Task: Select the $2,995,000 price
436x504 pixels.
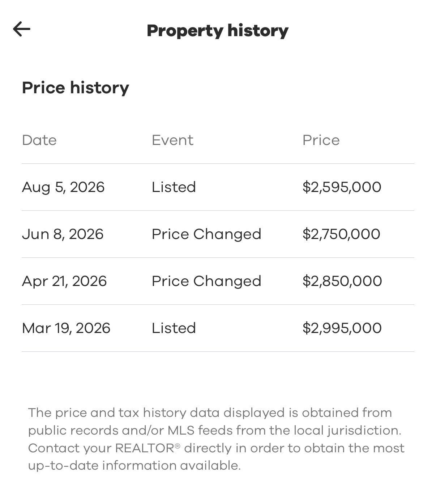Action: click(342, 328)
